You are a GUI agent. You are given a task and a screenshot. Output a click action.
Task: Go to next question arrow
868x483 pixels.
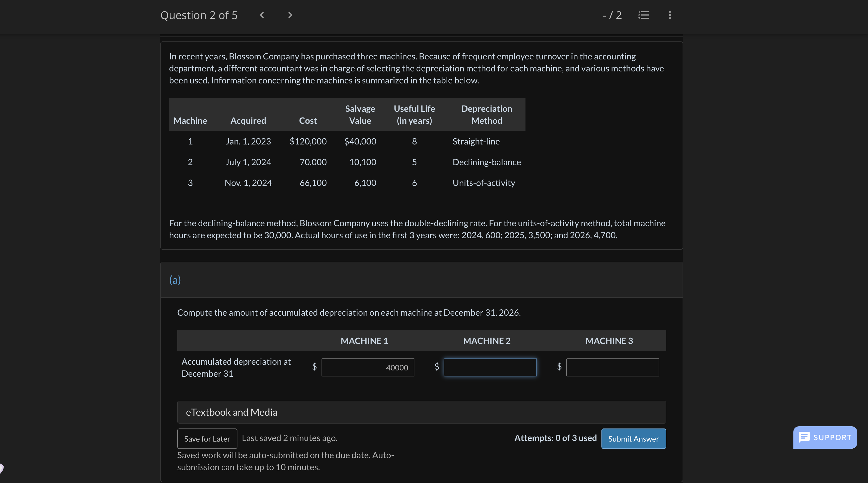(x=290, y=15)
